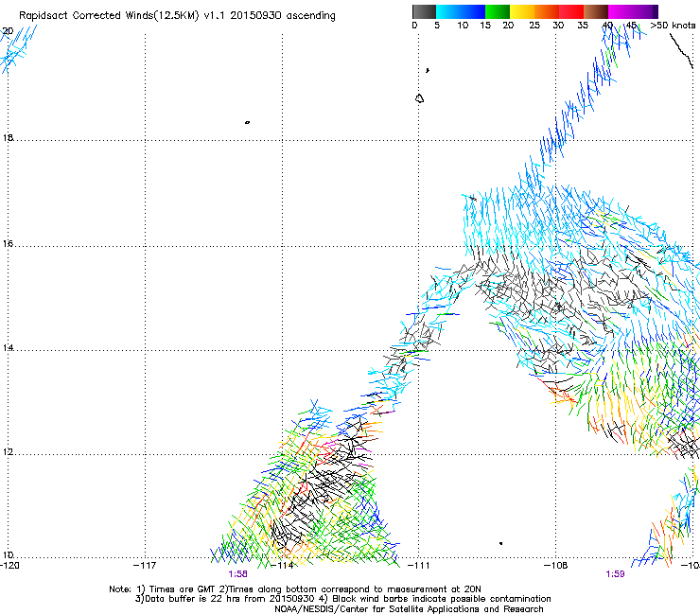Click the magenta-purple 40–50 knots legend segment
700x615 pixels.
pyautogui.click(x=633, y=11)
